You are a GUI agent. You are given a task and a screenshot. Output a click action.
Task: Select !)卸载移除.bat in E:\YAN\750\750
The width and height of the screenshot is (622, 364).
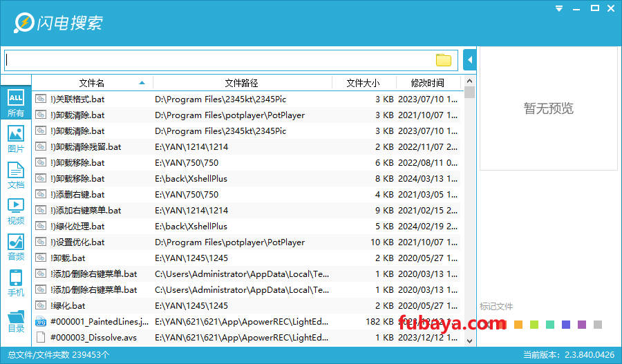click(x=77, y=162)
